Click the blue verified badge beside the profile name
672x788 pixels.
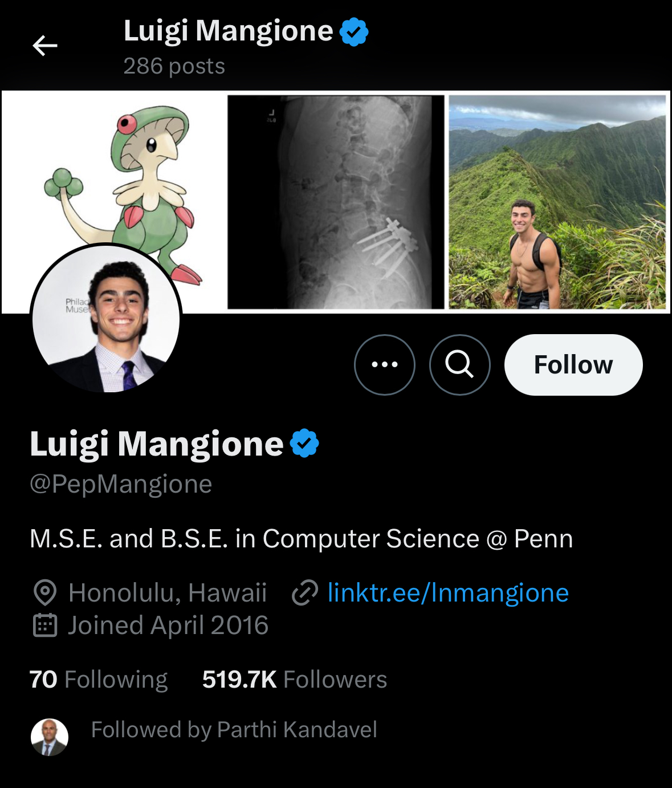pos(305,444)
